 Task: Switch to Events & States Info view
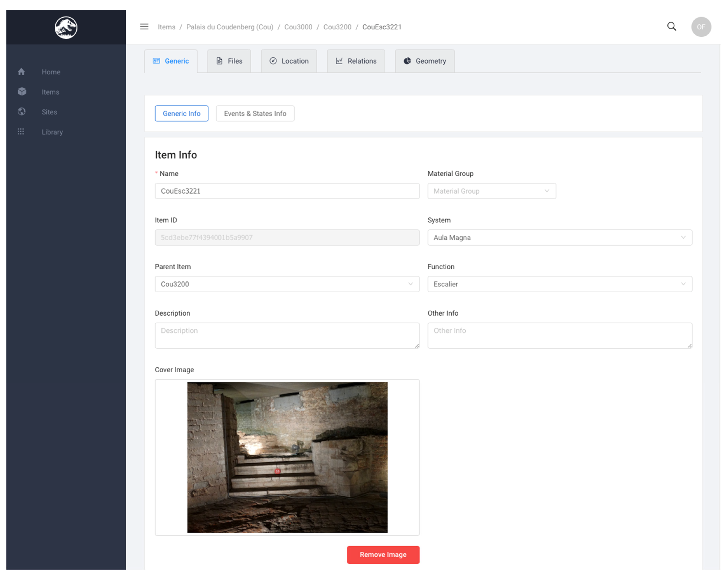(x=255, y=114)
